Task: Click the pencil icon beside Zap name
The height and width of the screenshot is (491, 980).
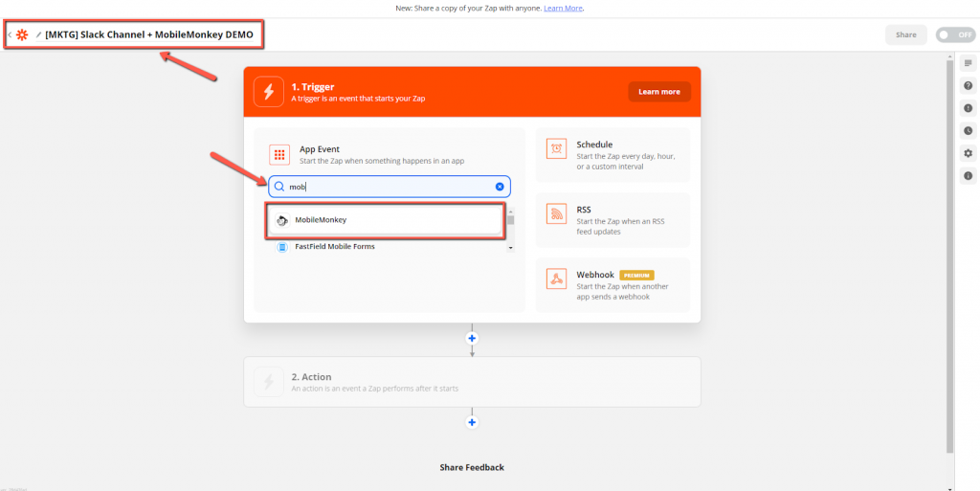Action: 38,34
